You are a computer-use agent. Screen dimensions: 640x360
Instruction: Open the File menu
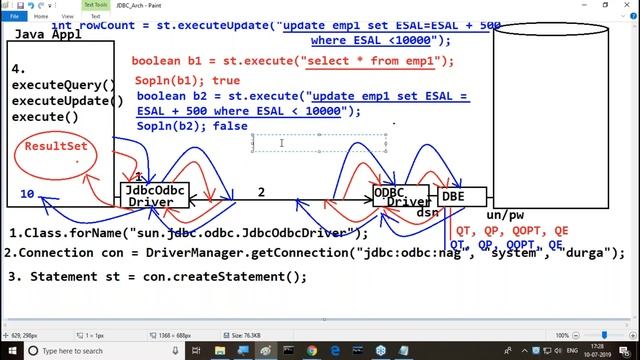pyautogui.click(x=14, y=16)
